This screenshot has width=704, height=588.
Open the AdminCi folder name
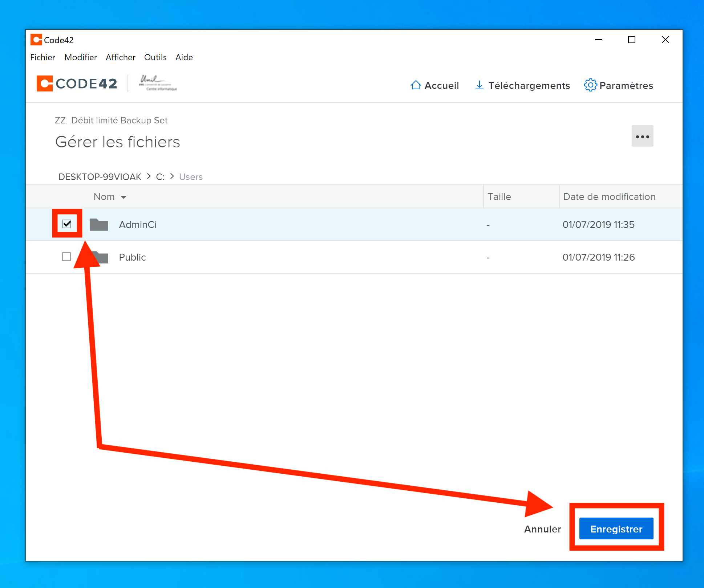point(138,225)
